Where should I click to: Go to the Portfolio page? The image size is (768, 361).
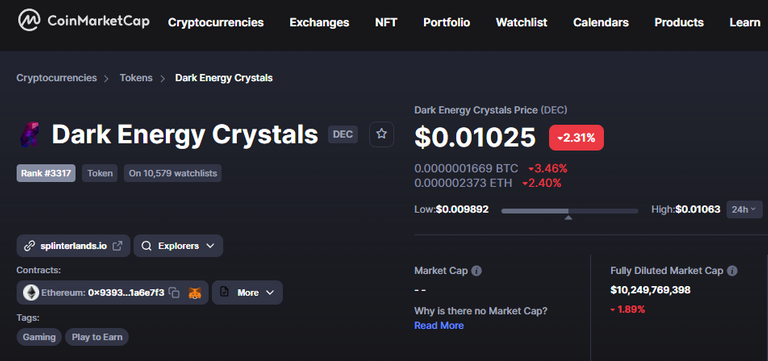click(x=447, y=23)
